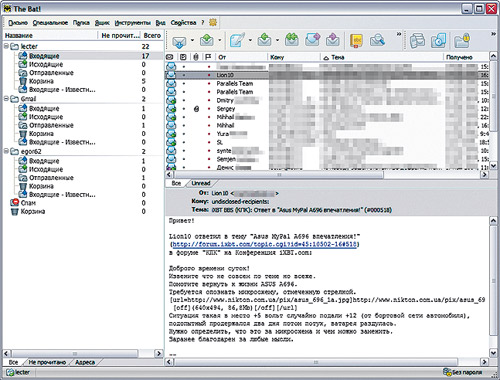Screen dimensions: 500x380
Task: Open dropdown arrow beside Send queued mail
Action: 220,40
